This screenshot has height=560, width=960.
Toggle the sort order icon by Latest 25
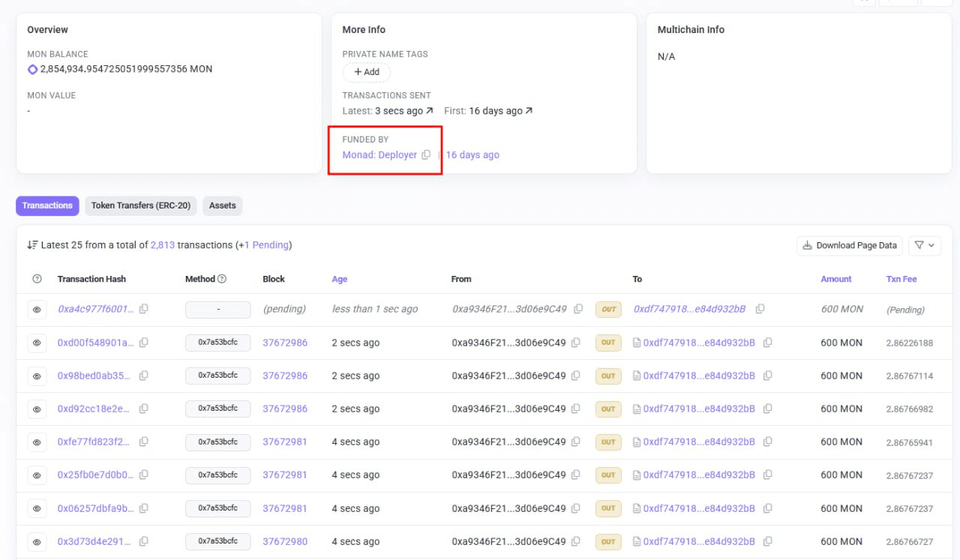click(32, 245)
